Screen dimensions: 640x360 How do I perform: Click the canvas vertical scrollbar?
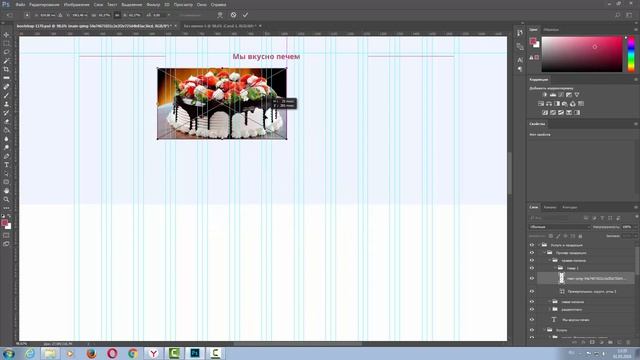click(510, 173)
